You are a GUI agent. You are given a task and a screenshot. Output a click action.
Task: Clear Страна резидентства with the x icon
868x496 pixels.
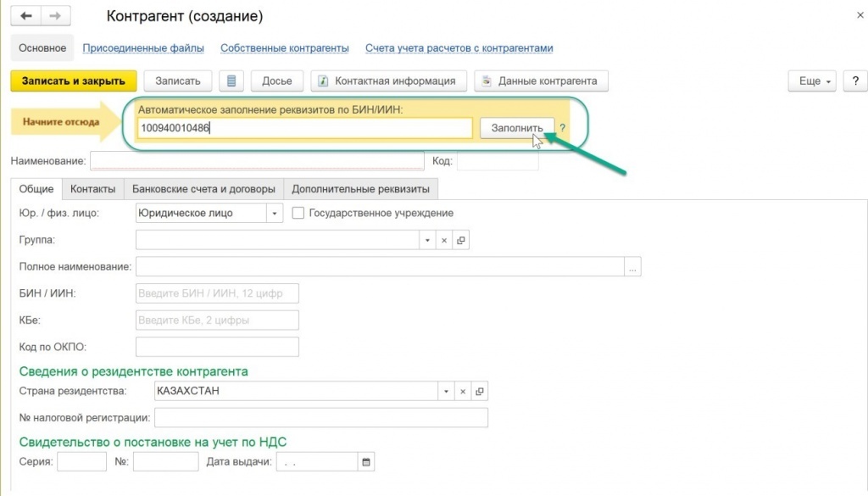click(x=463, y=392)
